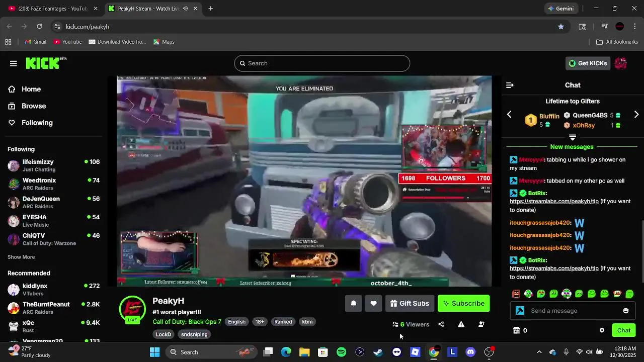Show hidden system tray icons

(x=539, y=352)
